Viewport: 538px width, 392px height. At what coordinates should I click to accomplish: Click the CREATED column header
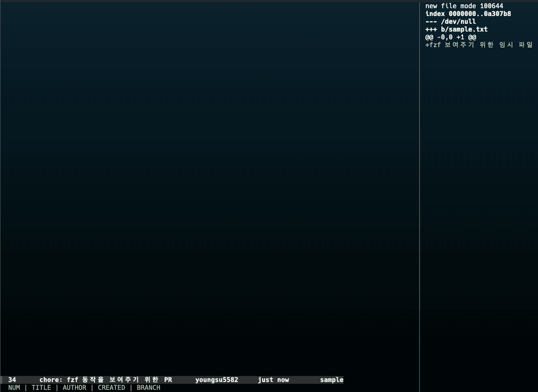[111, 388]
